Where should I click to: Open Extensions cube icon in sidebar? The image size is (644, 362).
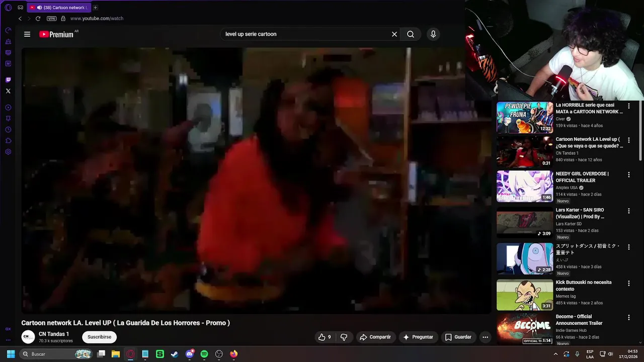8,141
